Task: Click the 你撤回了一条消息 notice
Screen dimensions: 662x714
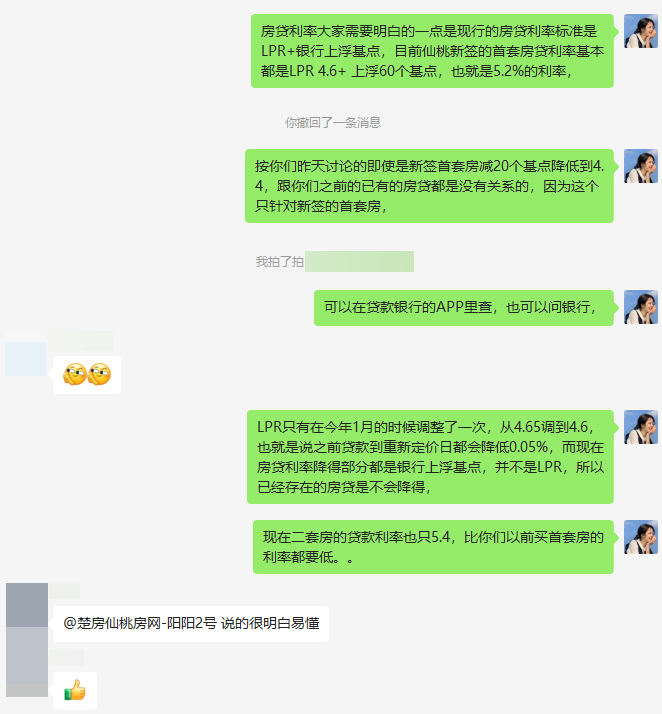Action: (x=333, y=122)
